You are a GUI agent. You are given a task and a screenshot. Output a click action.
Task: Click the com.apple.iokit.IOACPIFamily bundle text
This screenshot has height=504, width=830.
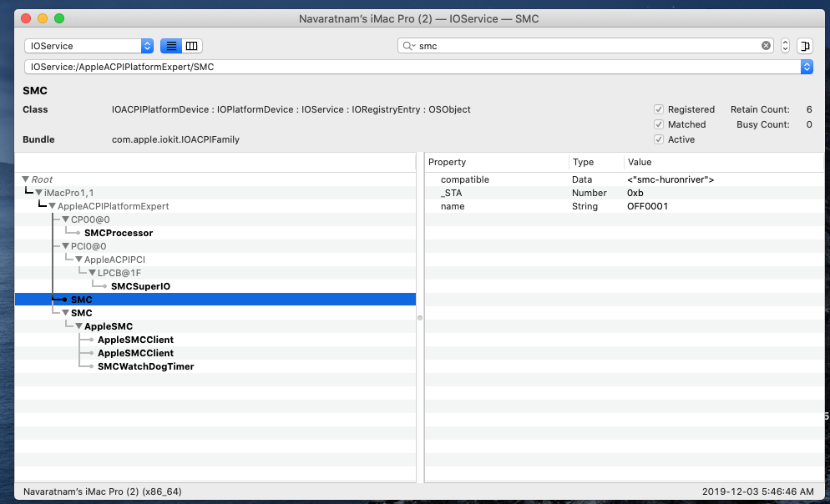point(175,139)
